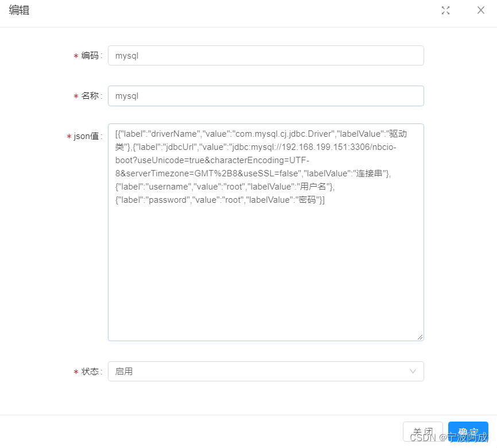Image resolution: width=497 pixels, height=448 pixels.
Task: Close the 编辑 dialog with the X icon
Action: click(x=481, y=10)
